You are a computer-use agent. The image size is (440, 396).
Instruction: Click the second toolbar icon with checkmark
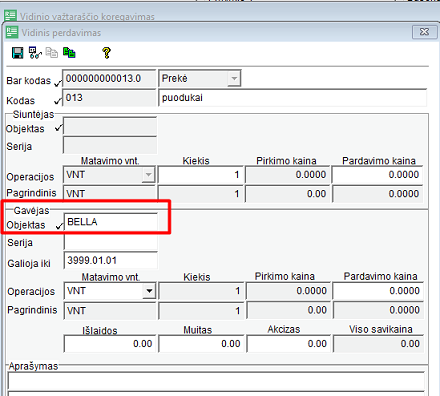pos(35,53)
